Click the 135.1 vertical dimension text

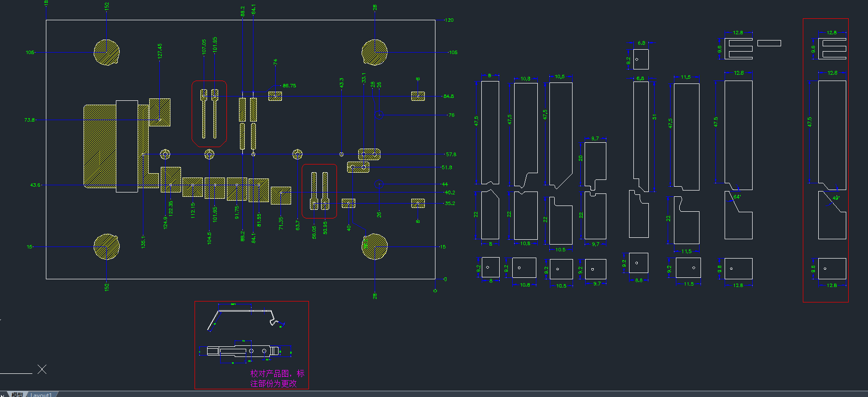click(x=143, y=241)
